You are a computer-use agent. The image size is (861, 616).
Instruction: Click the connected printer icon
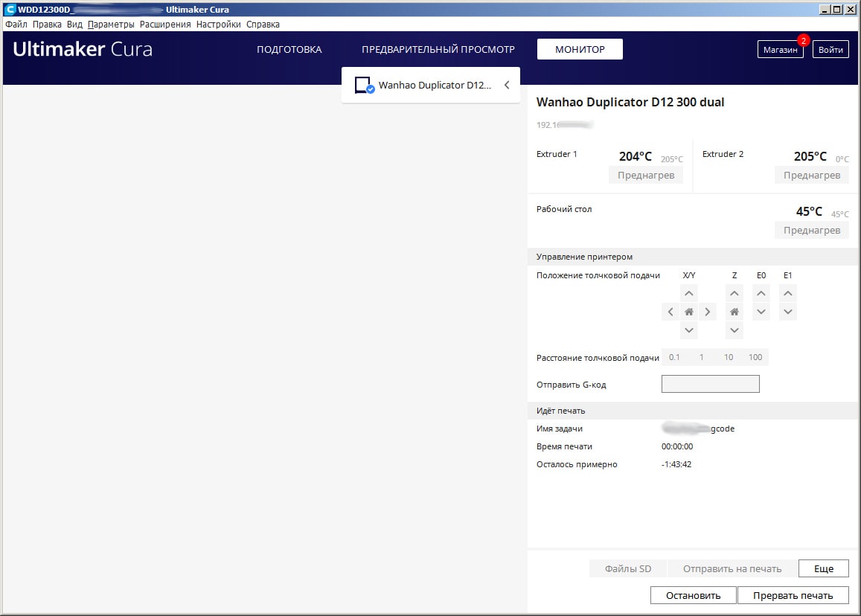pos(364,85)
